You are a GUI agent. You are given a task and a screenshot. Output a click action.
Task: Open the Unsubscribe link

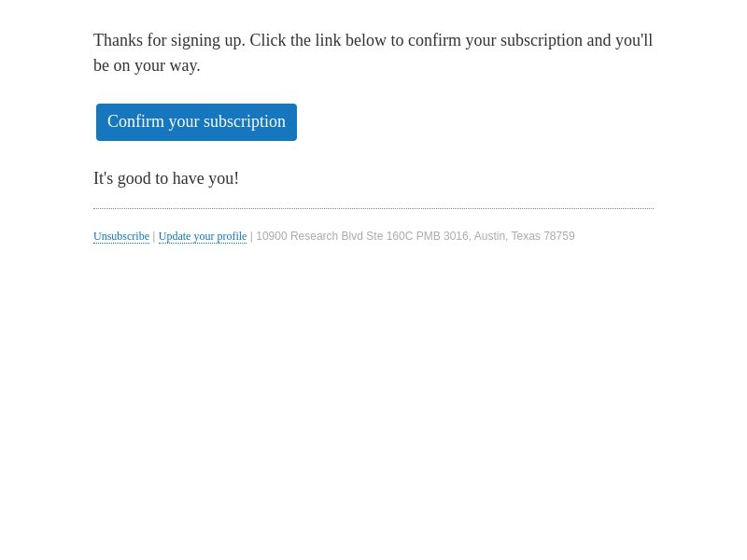121,236
